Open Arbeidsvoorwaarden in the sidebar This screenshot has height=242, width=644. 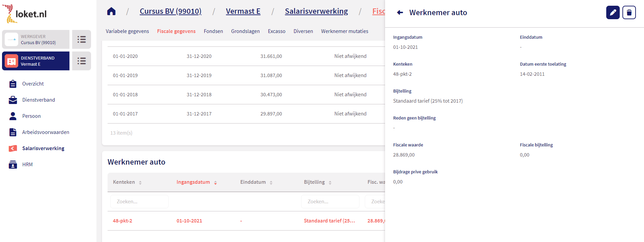46,132
